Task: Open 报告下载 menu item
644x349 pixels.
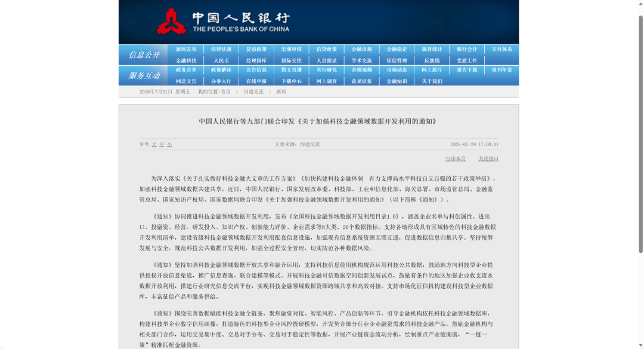Action: 467,70
